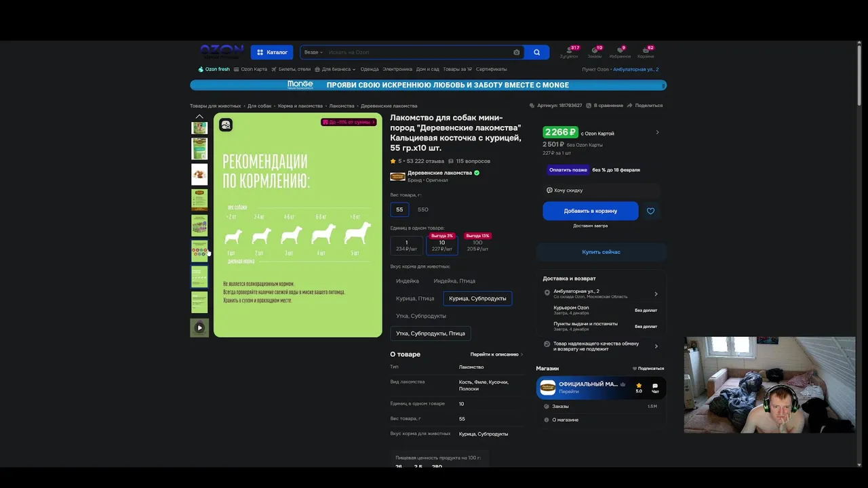Select the Курица, Птица flavor
The width and height of the screenshot is (868, 488).
[x=415, y=298]
